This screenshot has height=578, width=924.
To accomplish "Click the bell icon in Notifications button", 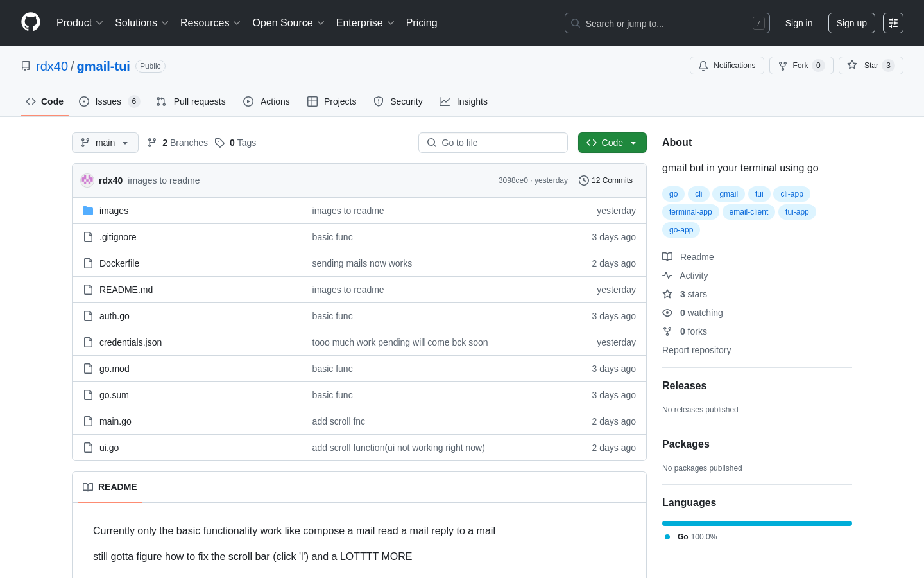I will tap(703, 66).
